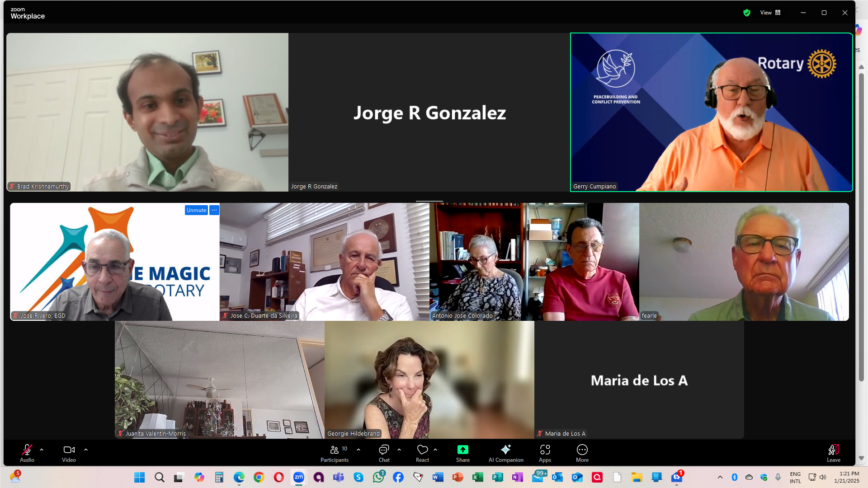Image resolution: width=868 pixels, height=488 pixels.
Task: Open three-dots menu on Jose Rivero's tile
Action: (214, 210)
